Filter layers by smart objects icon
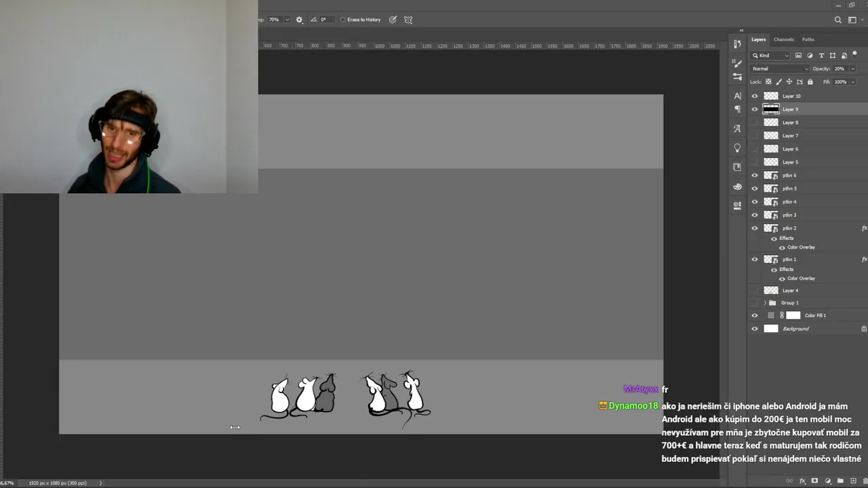This screenshot has width=868, height=488. pyautogui.click(x=844, y=56)
